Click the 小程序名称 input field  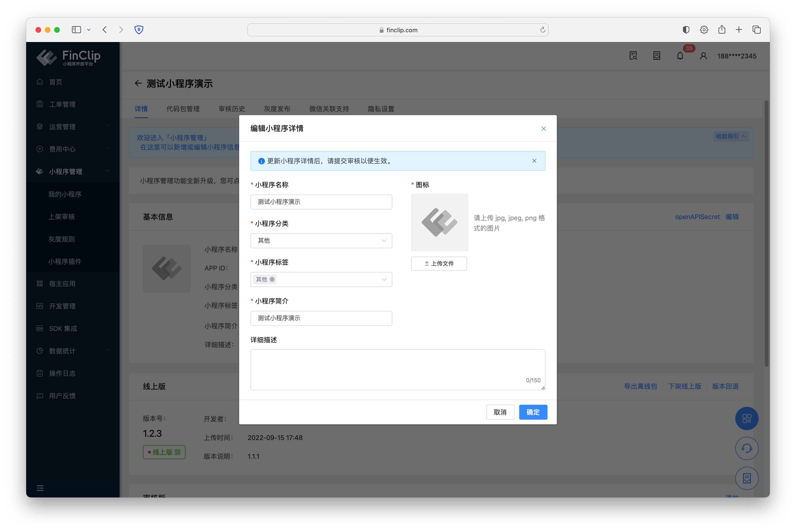tap(321, 202)
